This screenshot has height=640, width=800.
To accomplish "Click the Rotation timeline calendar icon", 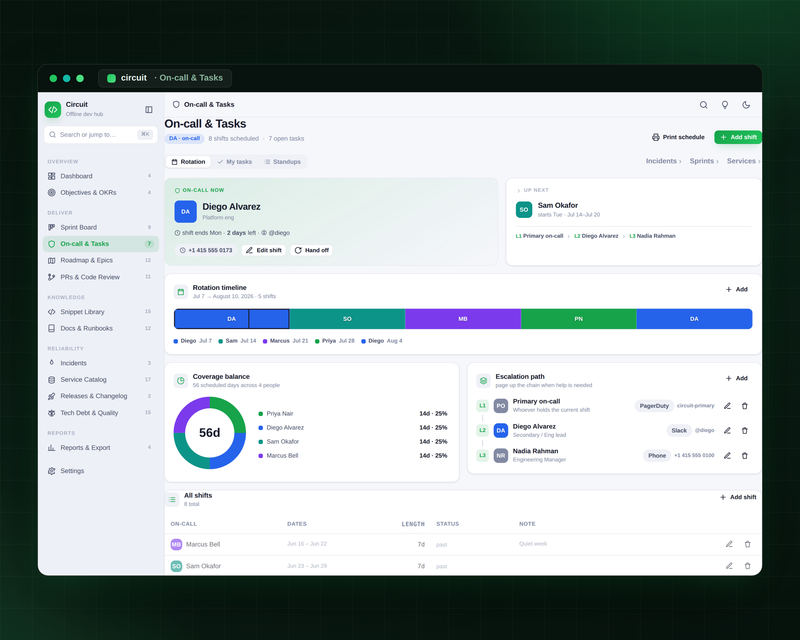I will [181, 292].
